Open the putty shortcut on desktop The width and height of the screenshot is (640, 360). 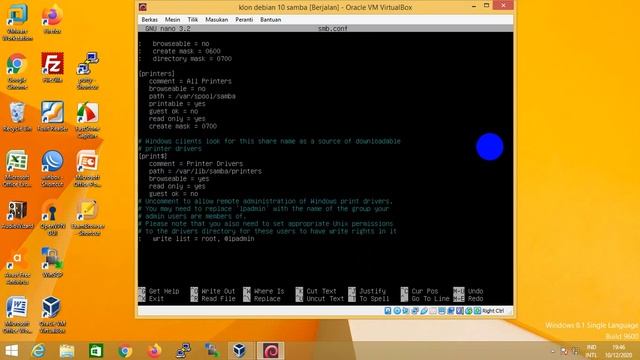coord(87,71)
